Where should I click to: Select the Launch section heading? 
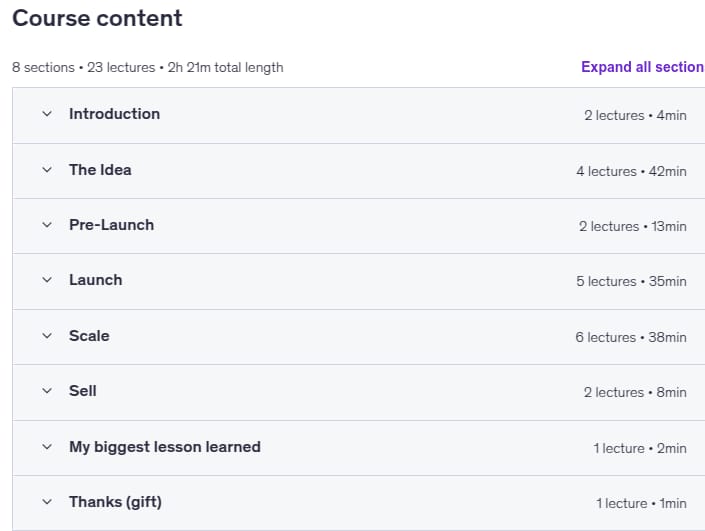(x=96, y=280)
